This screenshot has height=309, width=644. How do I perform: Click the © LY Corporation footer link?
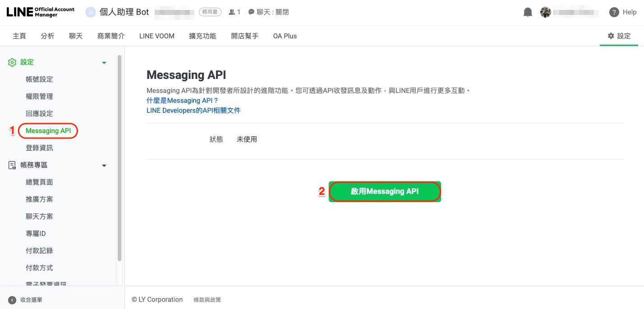pyautogui.click(x=157, y=300)
